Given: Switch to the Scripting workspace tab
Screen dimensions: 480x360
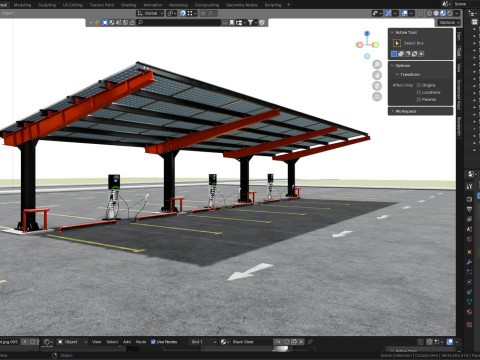Looking at the screenshot, I should click(273, 5).
